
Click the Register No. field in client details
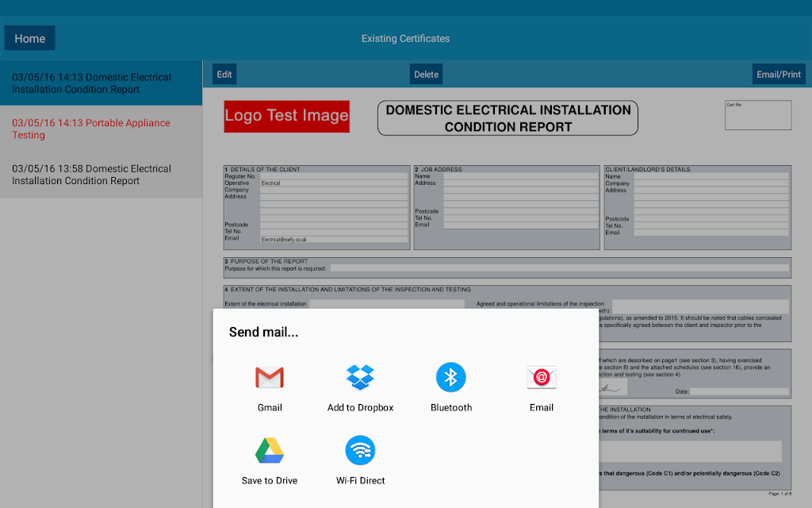click(x=334, y=176)
